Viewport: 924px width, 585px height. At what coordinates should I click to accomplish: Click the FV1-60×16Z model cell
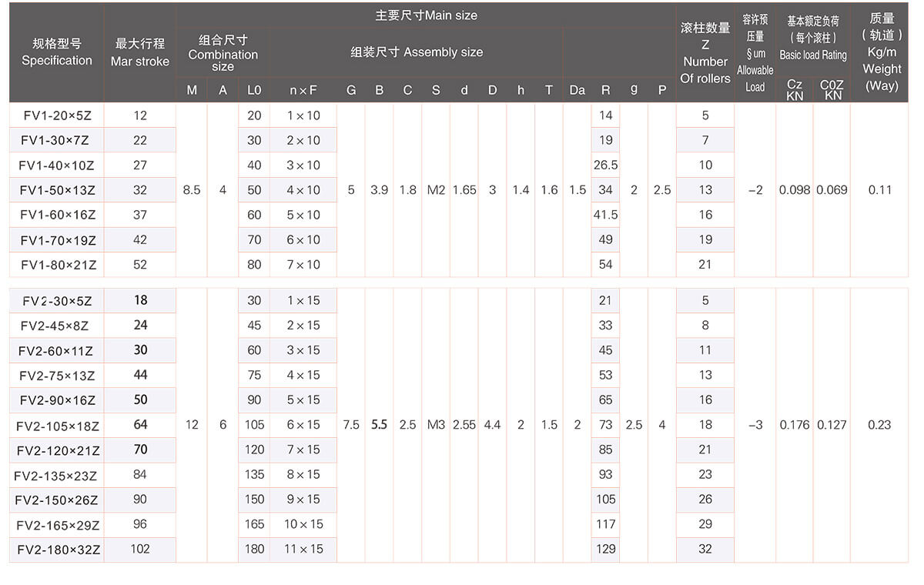point(57,215)
